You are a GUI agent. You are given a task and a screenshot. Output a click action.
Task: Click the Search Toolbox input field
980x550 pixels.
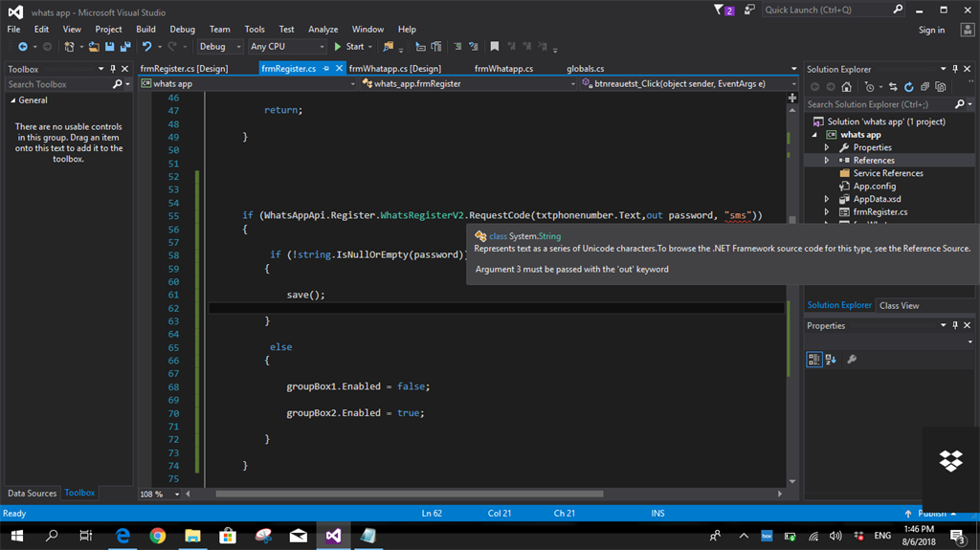coord(58,84)
